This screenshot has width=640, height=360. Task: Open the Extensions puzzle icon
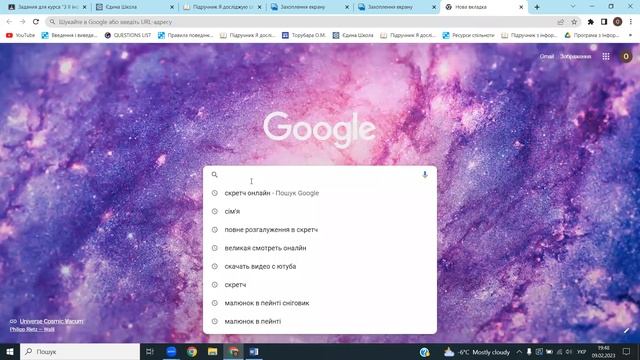pos(591,22)
